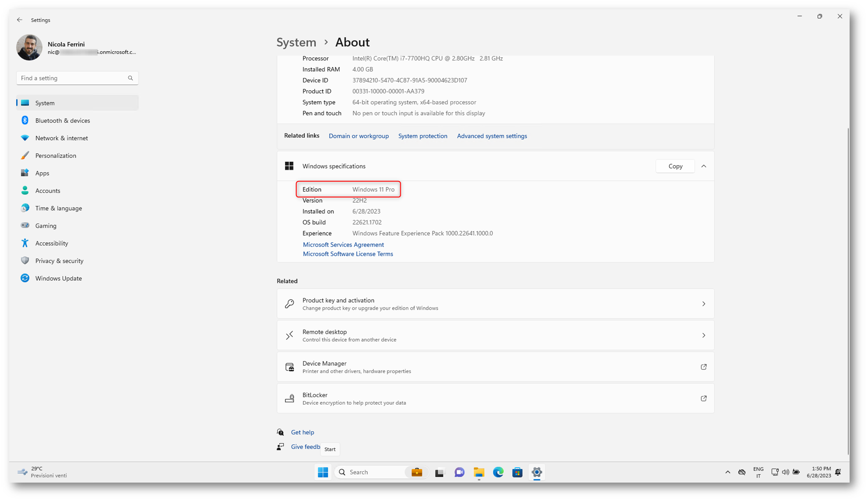Open the weather widget showing 29°C
The image size is (868, 501).
point(42,472)
